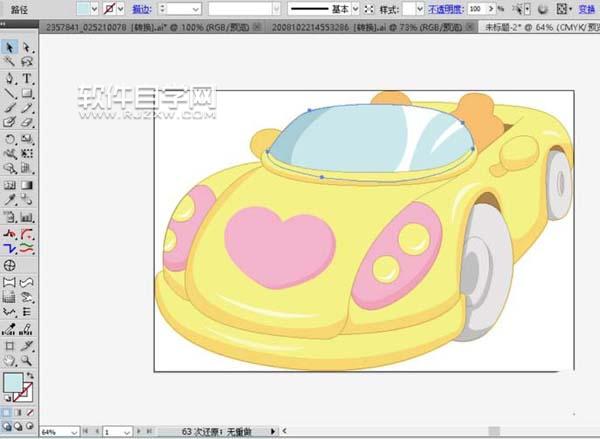Open the artboard number dropdown
Screen dimensions: 600x439
tap(127, 432)
